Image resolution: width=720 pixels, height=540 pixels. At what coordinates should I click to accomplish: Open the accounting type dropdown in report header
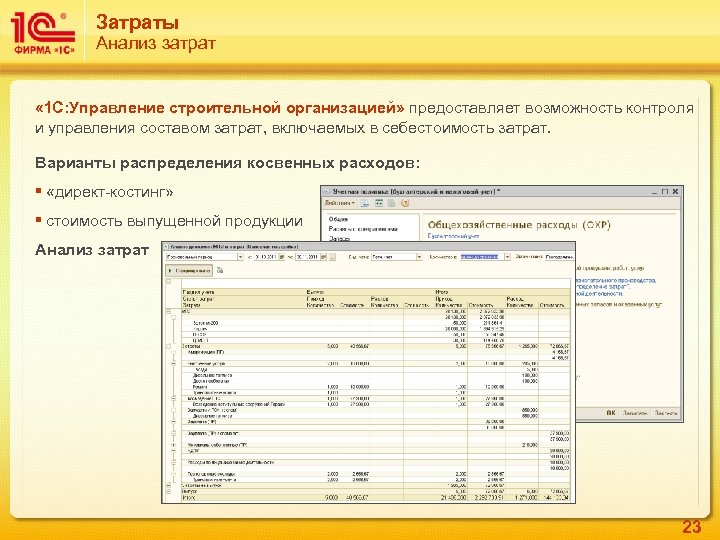coord(419,257)
